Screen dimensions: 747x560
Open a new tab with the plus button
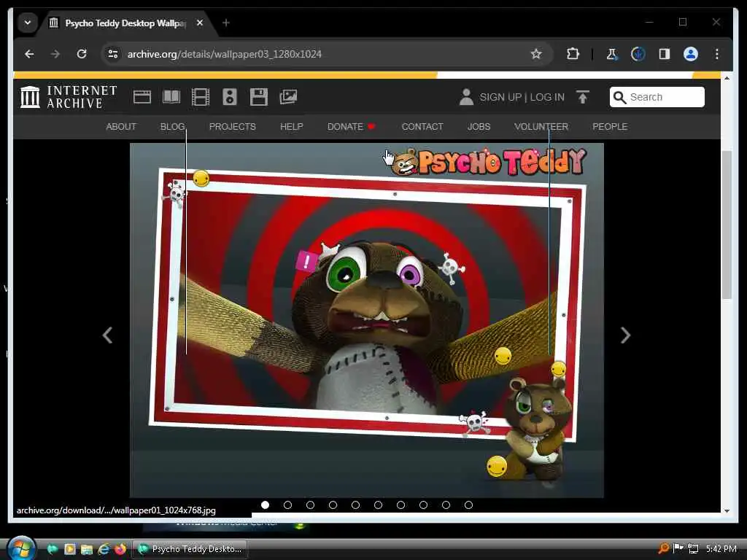(x=226, y=23)
